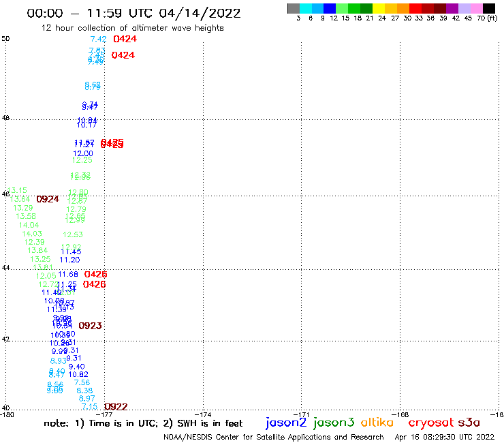Click the light green legend swatch

click(x=343, y=8)
